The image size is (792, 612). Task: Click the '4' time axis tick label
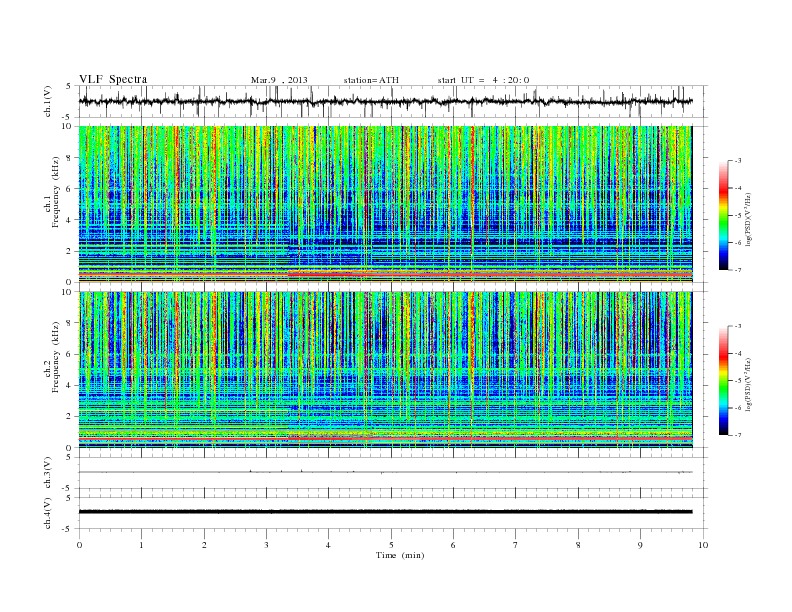pyautogui.click(x=328, y=545)
